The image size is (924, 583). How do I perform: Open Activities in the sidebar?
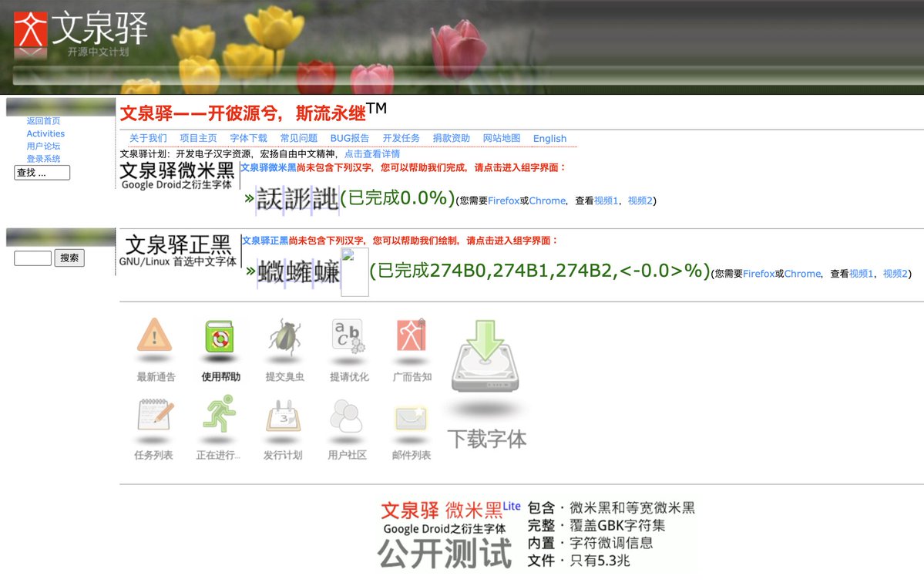tap(45, 134)
